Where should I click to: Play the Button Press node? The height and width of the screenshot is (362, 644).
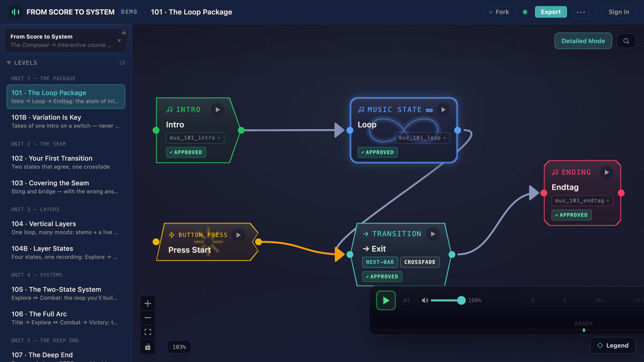point(238,235)
